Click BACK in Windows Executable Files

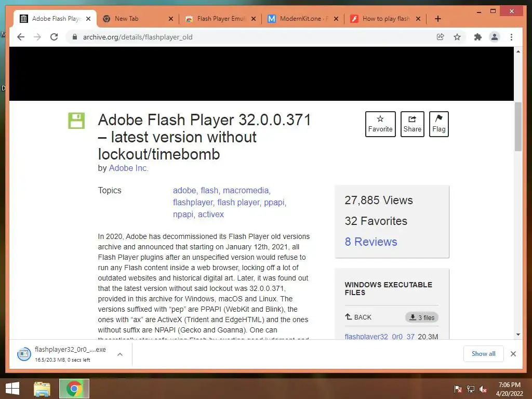click(x=358, y=317)
